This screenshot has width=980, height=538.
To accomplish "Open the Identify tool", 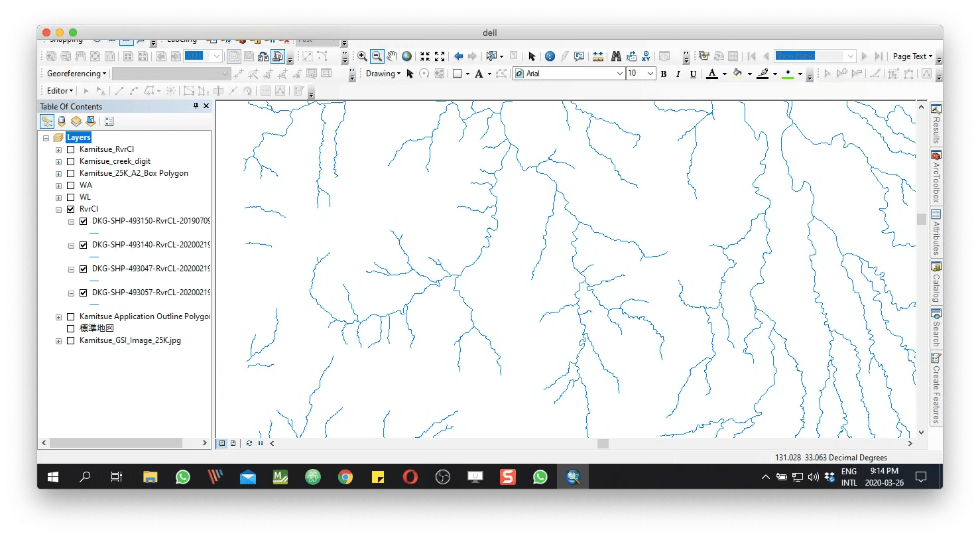I will click(x=550, y=56).
